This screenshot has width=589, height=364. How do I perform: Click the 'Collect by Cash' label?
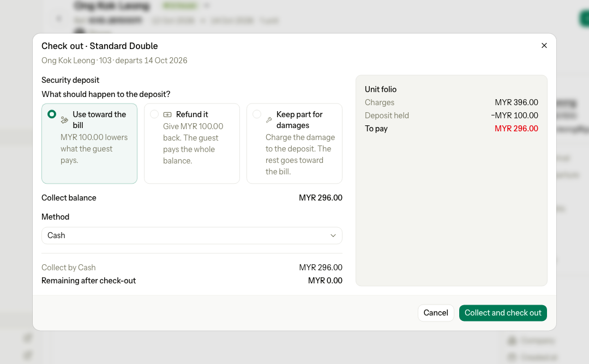68,268
